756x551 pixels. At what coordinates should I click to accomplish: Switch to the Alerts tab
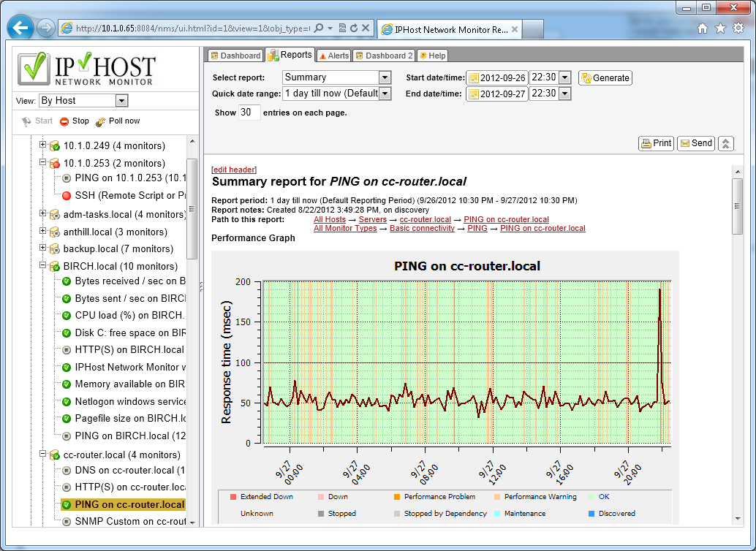333,56
